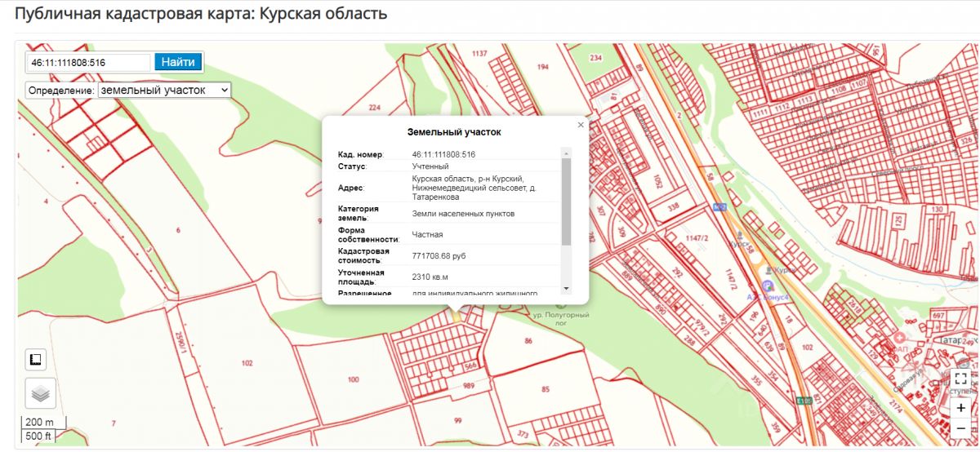The width and height of the screenshot is (980, 452).
Task: Select parcel labeled 100 on map
Action: click(x=353, y=379)
